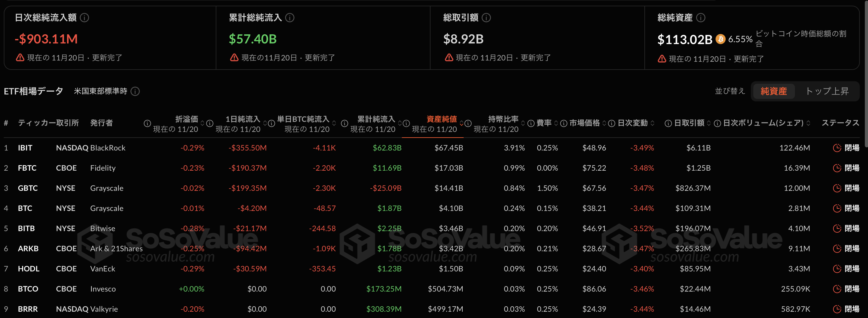Click warning triangle under -$903.11M
Screen dimensions: 868x318
(x=20, y=58)
